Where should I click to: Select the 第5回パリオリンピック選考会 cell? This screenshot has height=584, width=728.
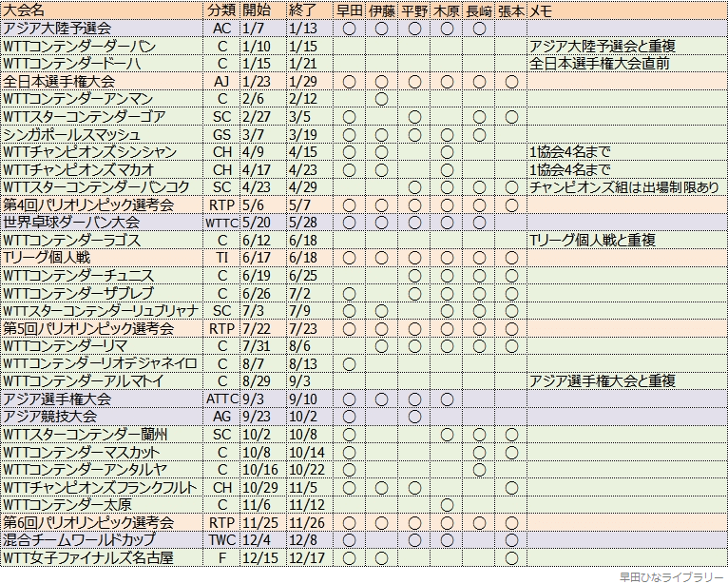click(102, 328)
